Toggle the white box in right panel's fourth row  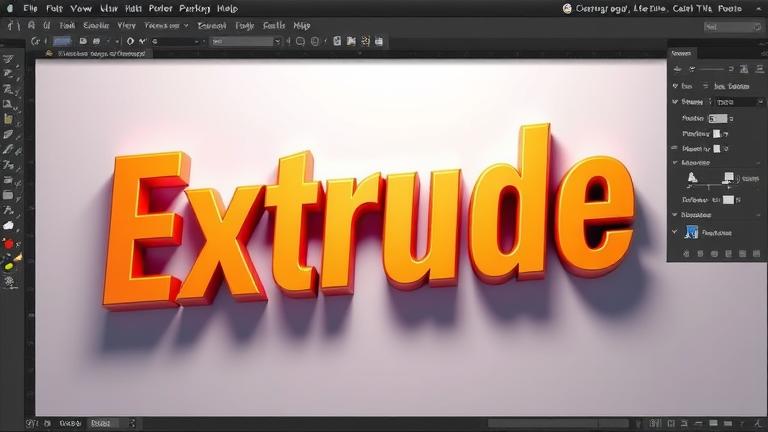tap(717, 133)
